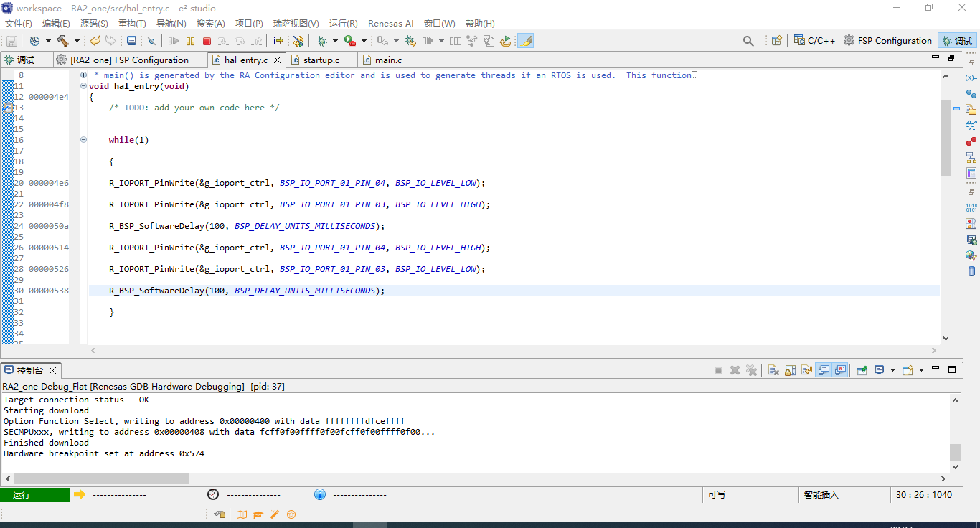Click the magnifier search icon in toolbar
This screenshot has height=528, width=980.
(x=748, y=41)
